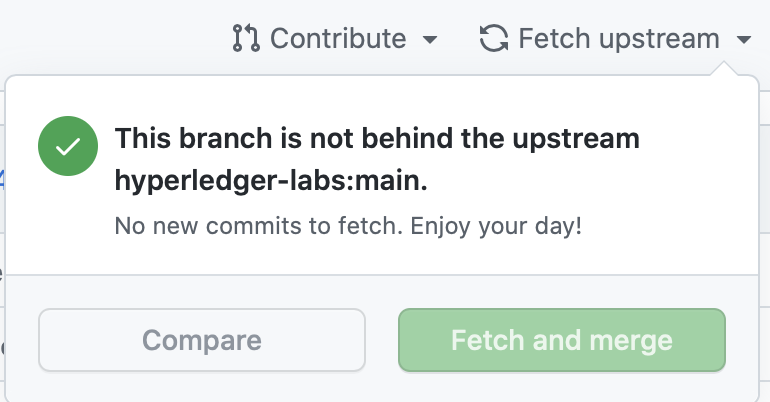Select the Fetch upstream menu label

pos(618,39)
